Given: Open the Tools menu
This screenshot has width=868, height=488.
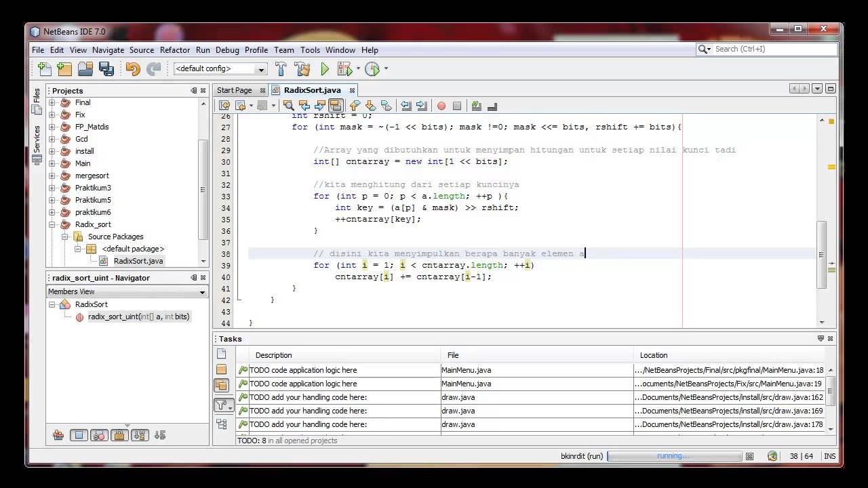Looking at the screenshot, I should click(x=310, y=50).
